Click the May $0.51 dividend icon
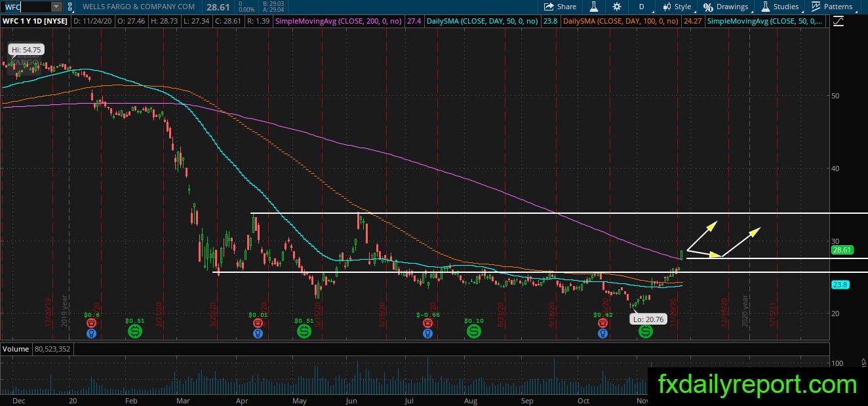Viewport: 868px width, 406px height. pyautogui.click(x=304, y=332)
